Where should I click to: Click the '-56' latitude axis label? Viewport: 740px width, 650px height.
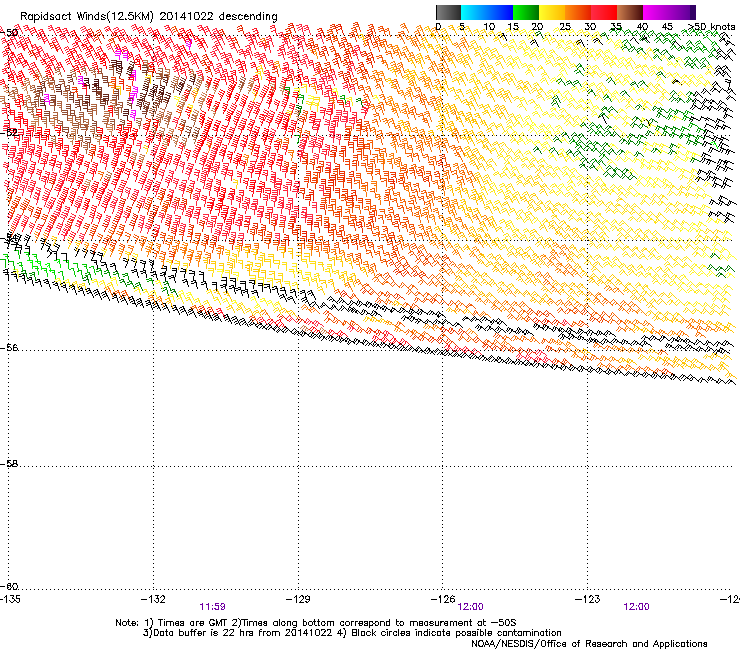coord(9,348)
